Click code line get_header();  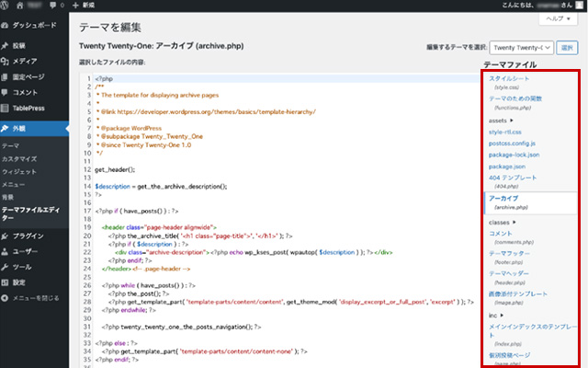115,169
